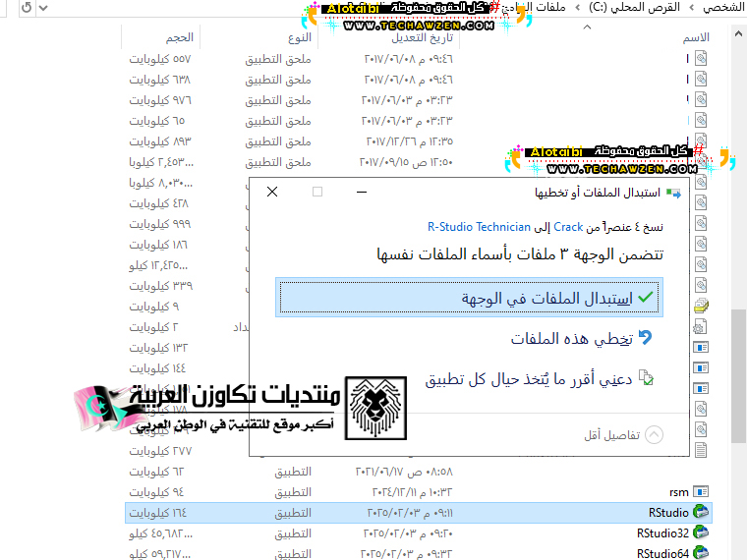Click the copy dialog title icon

(x=673, y=193)
